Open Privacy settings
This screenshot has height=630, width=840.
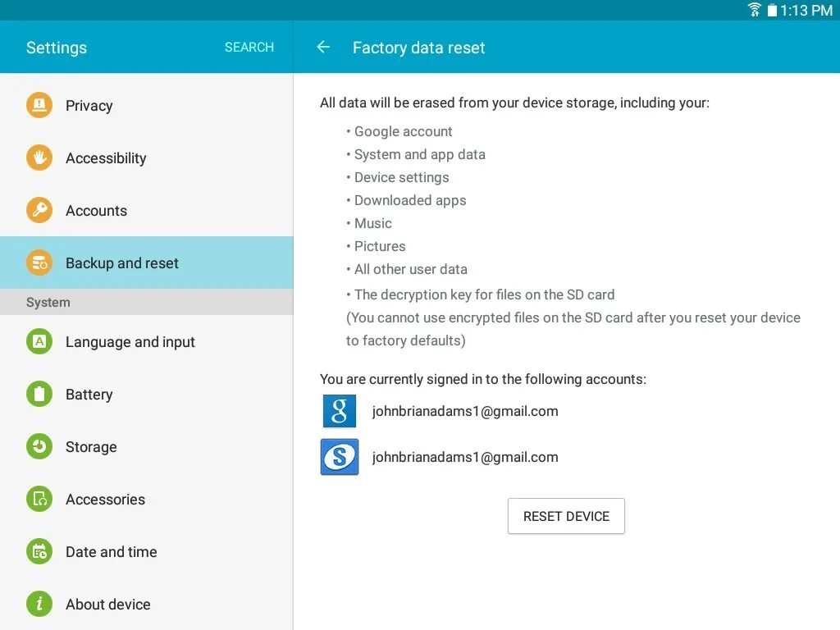(x=147, y=105)
